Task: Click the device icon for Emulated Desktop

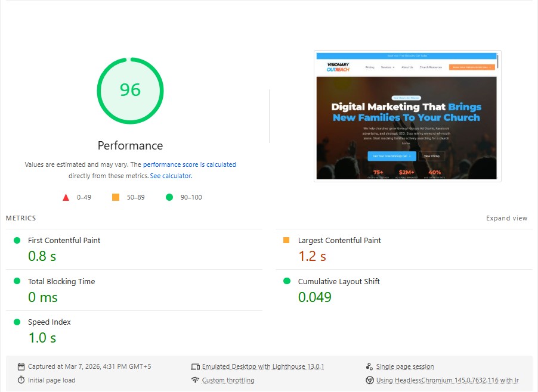Action: click(x=196, y=366)
